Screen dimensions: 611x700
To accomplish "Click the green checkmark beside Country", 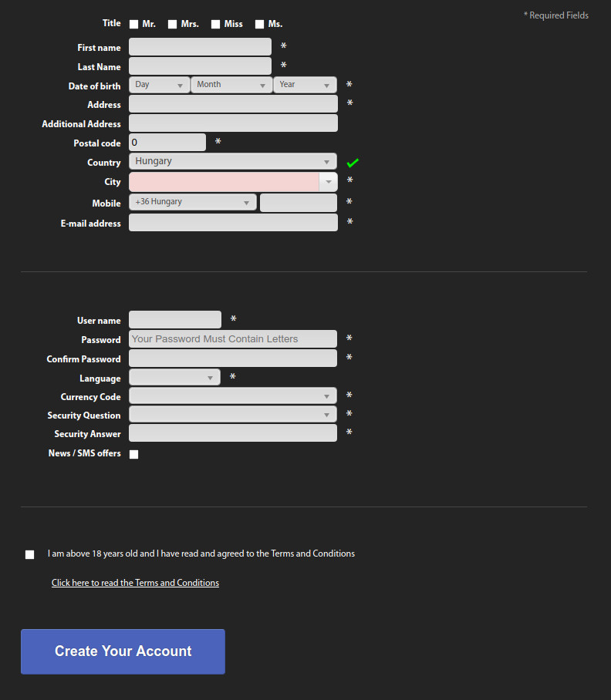I will 353,163.
